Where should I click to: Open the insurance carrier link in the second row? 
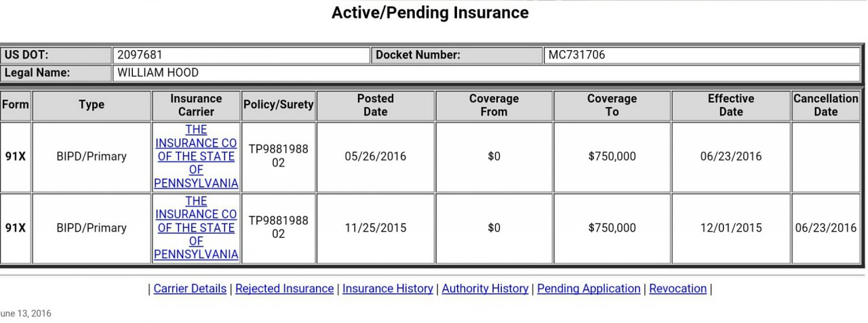coord(196,228)
